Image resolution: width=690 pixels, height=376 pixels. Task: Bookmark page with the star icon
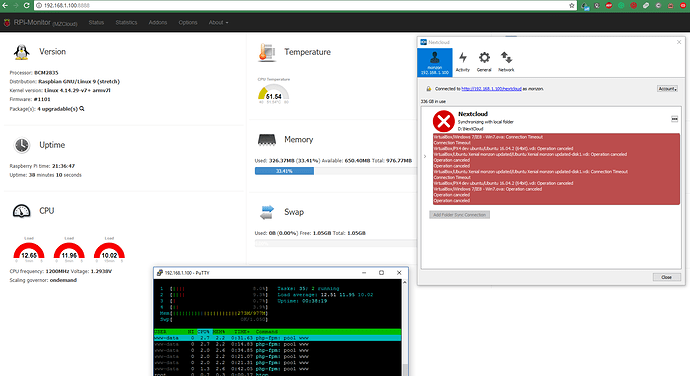tap(572, 5)
